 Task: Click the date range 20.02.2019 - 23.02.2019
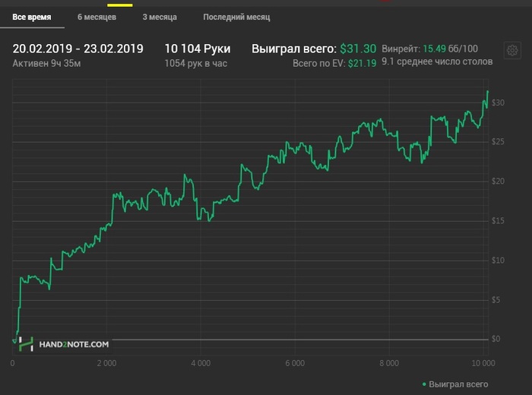pyautogui.click(x=78, y=49)
